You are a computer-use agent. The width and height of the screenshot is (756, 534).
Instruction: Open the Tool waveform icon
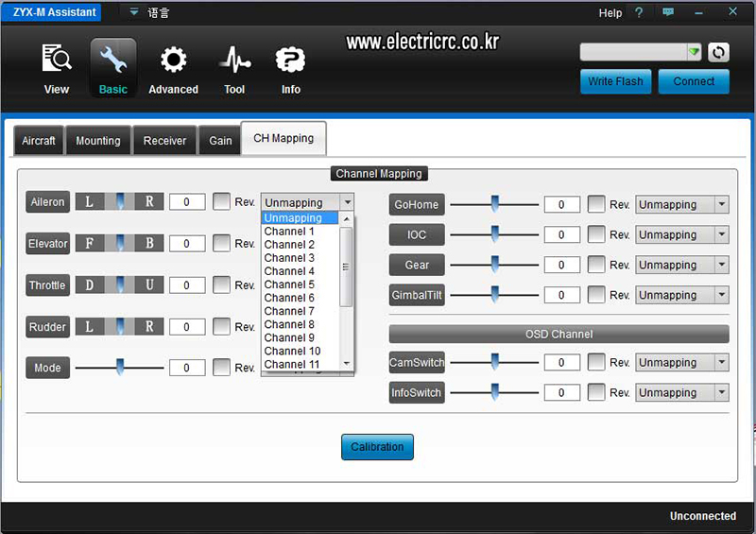pos(234,60)
